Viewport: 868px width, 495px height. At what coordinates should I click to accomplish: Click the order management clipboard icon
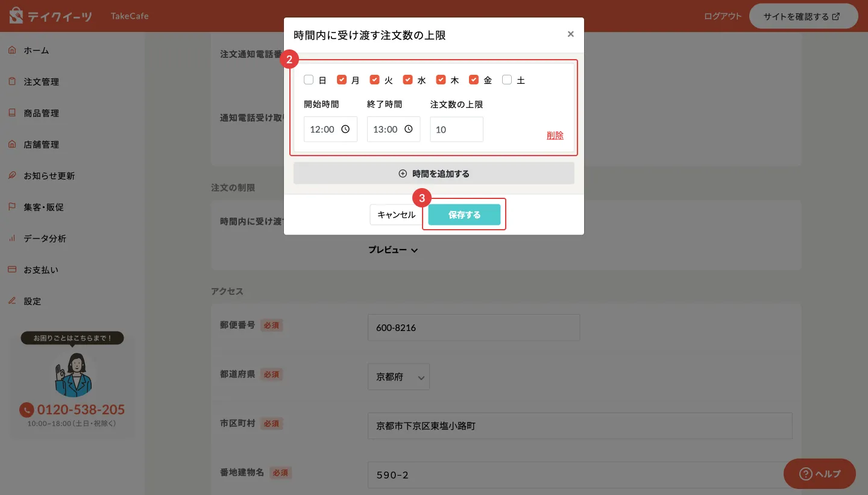point(12,82)
